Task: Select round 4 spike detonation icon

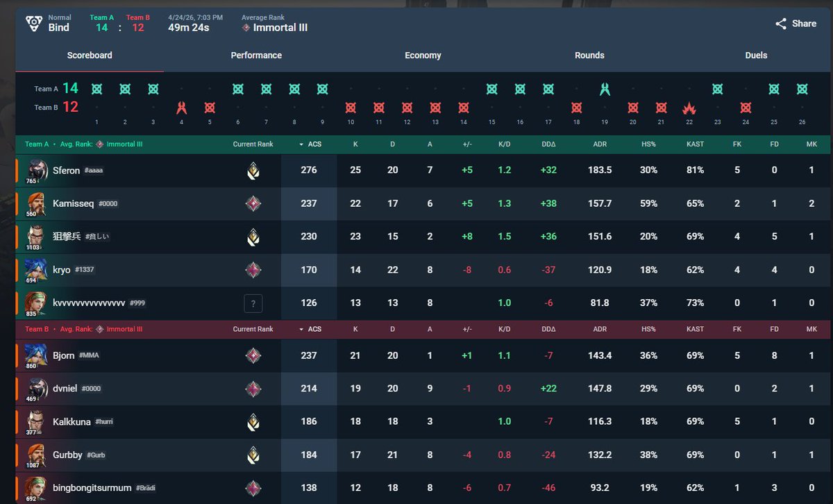Action: 181,108
